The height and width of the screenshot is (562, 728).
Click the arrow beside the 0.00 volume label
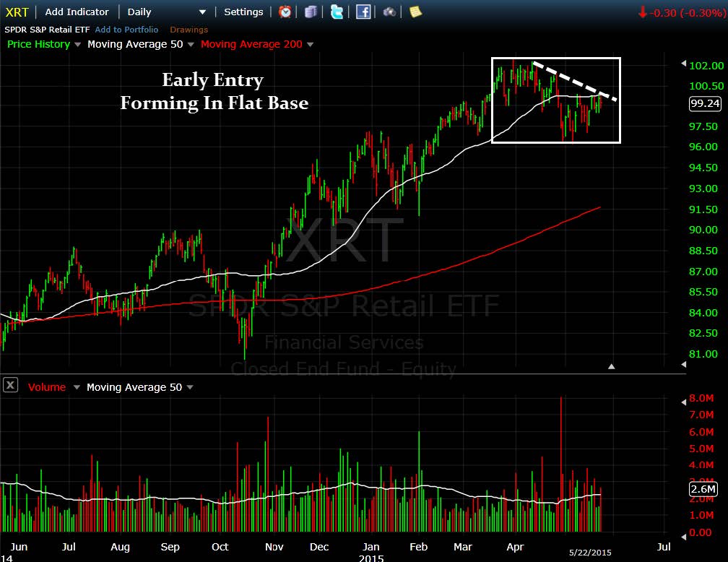coord(683,537)
